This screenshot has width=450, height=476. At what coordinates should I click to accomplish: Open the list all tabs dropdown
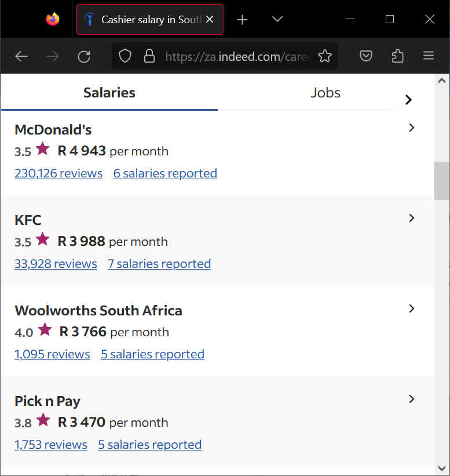click(x=277, y=20)
